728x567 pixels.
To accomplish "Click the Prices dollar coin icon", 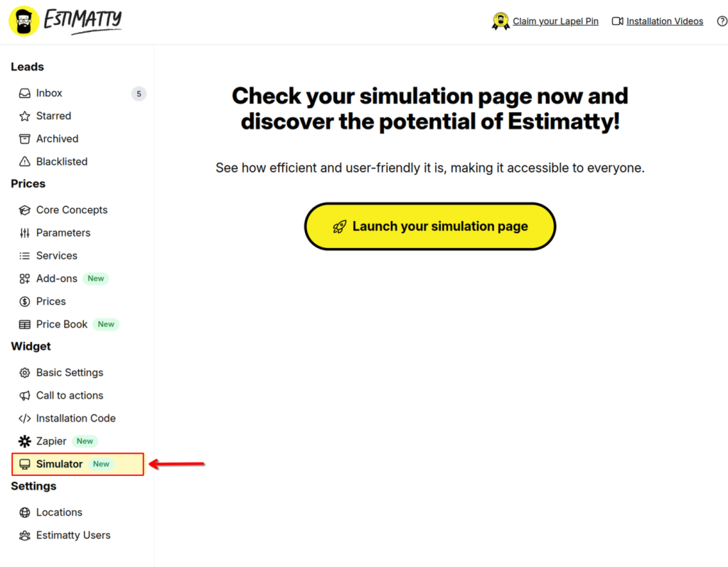I will (x=25, y=301).
